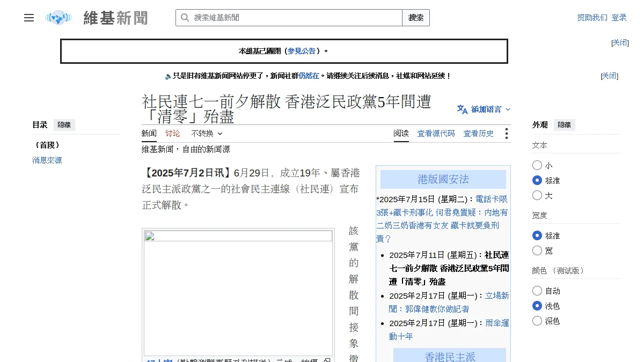Open the 查看源代码 view source tab
Viewport: 644px width, 362px height.
[436, 134]
